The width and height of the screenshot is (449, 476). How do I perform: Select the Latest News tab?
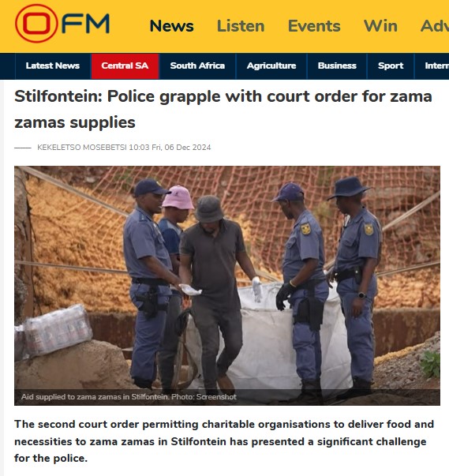[x=53, y=66]
